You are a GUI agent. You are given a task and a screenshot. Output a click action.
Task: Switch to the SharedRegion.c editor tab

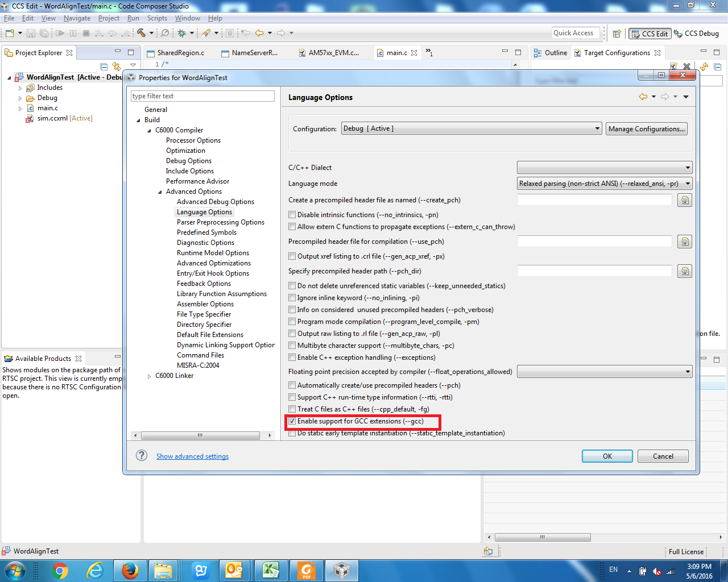pyautogui.click(x=175, y=53)
